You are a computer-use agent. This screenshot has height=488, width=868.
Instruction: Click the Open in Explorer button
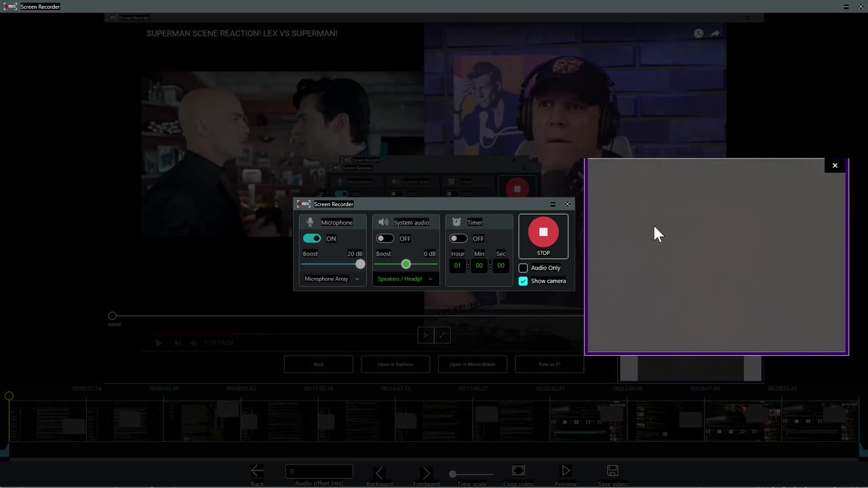tap(395, 364)
